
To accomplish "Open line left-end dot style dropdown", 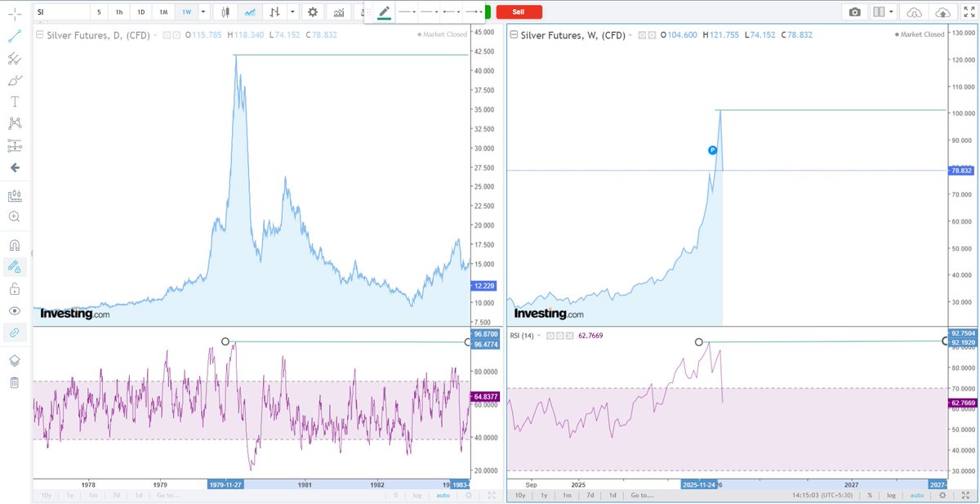I will click(x=450, y=12).
